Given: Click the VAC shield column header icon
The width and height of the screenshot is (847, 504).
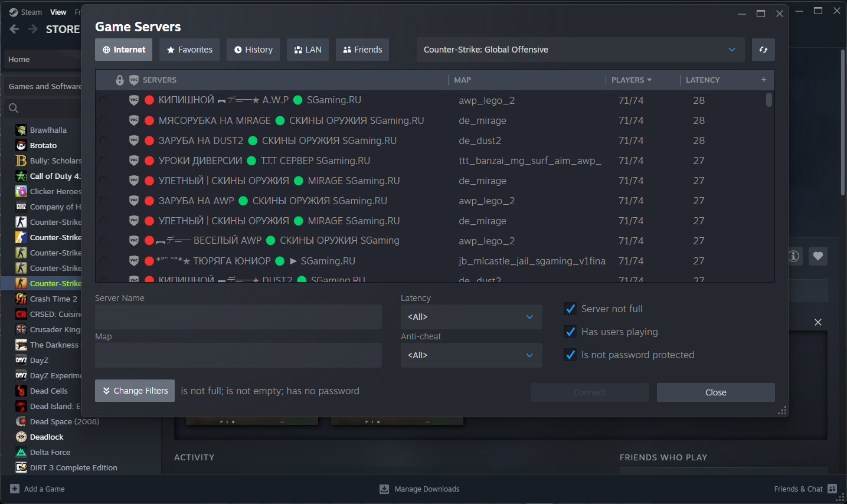Looking at the screenshot, I should point(134,80).
